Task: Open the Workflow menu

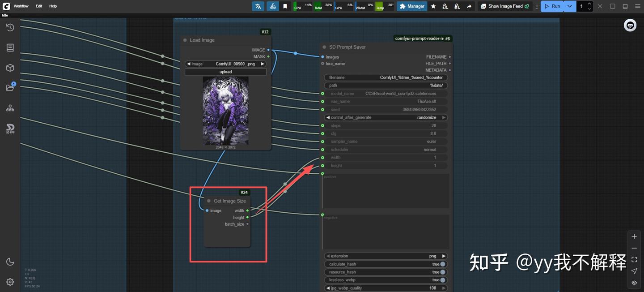Action: pyautogui.click(x=21, y=6)
